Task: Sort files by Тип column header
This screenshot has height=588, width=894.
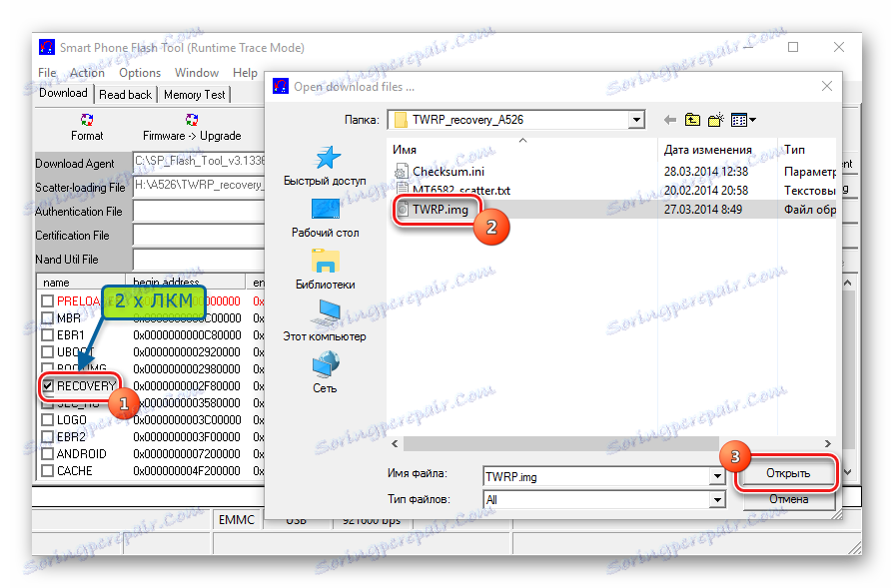Action: click(x=807, y=150)
